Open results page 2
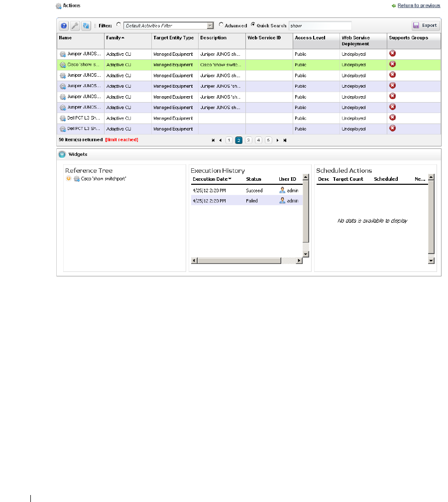Image resolution: width=448 pixels, height=502 pixels. coord(239,140)
